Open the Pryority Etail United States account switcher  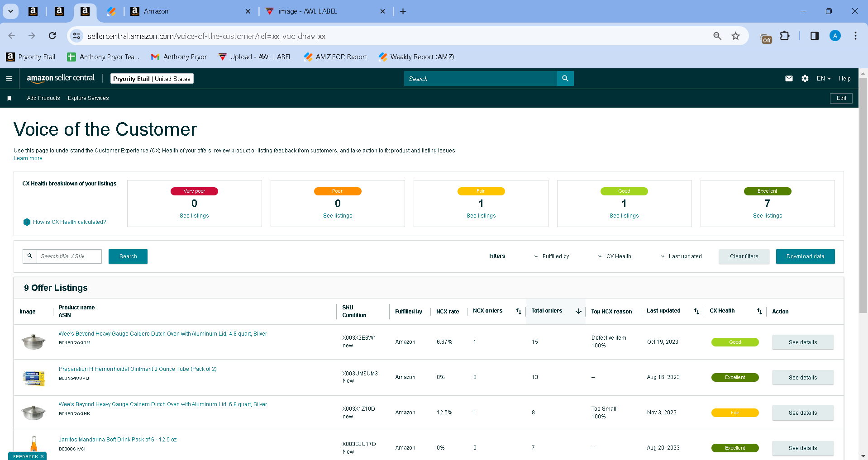click(152, 79)
